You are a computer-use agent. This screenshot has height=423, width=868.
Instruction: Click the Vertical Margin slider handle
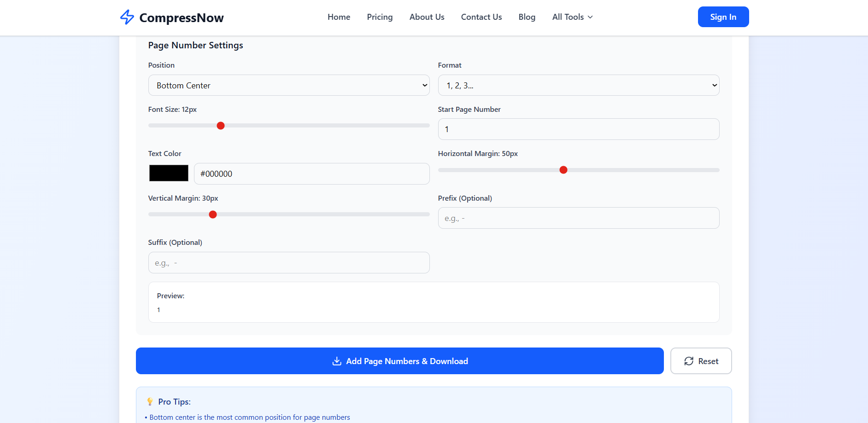pyautogui.click(x=213, y=214)
